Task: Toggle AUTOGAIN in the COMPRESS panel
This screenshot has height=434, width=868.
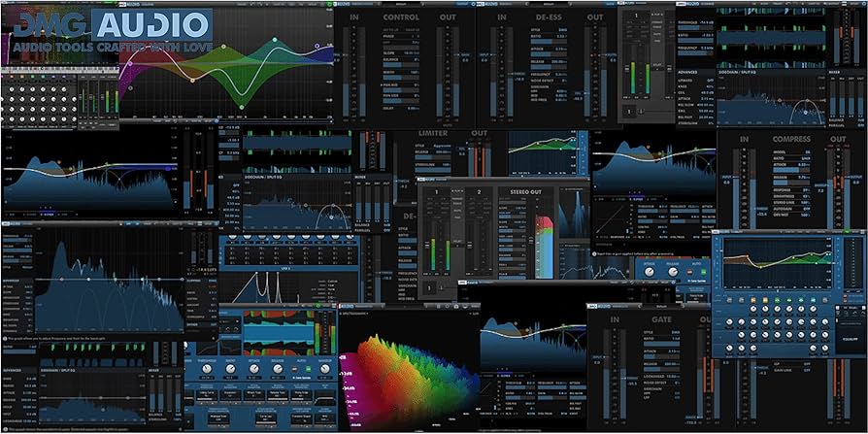Action: (x=792, y=209)
